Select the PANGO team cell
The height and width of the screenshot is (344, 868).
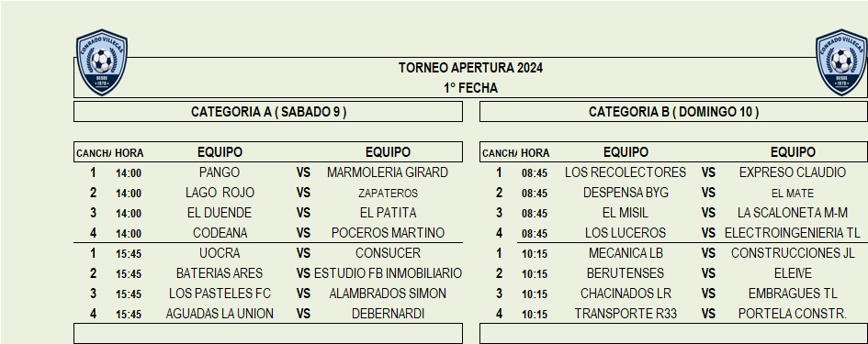tap(220, 172)
